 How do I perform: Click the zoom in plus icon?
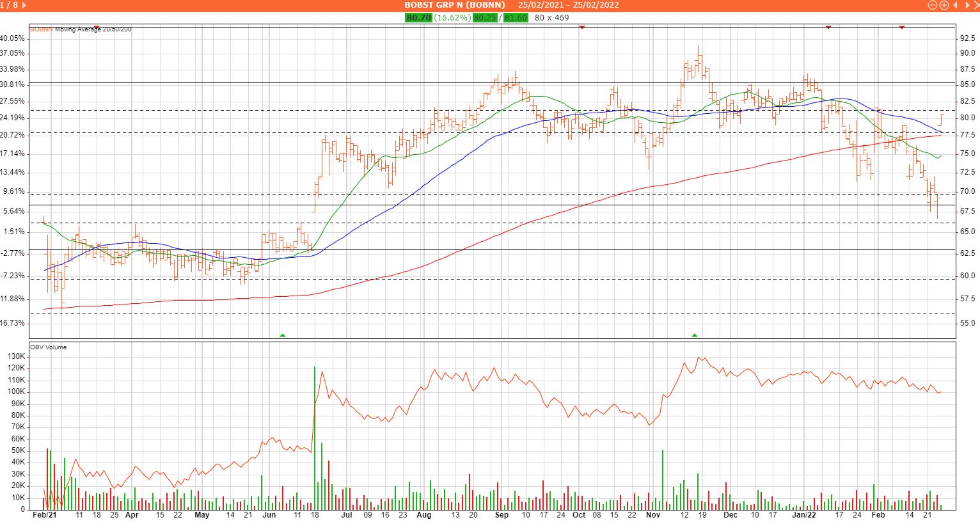coord(944,5)
